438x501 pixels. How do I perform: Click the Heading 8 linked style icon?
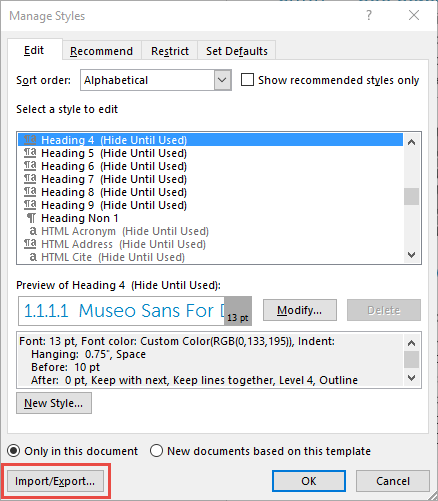tap(30, 192)
